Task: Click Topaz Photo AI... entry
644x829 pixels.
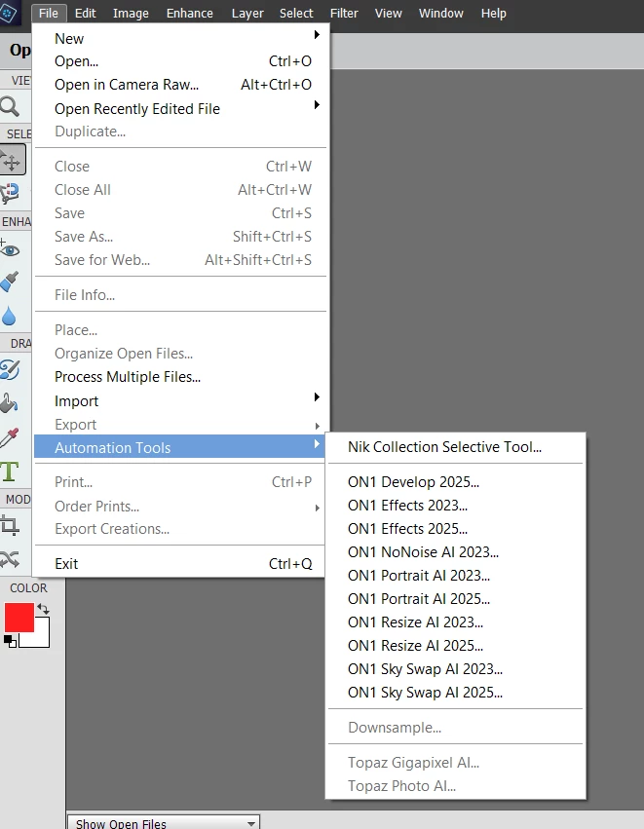Action: pos(456,785)
